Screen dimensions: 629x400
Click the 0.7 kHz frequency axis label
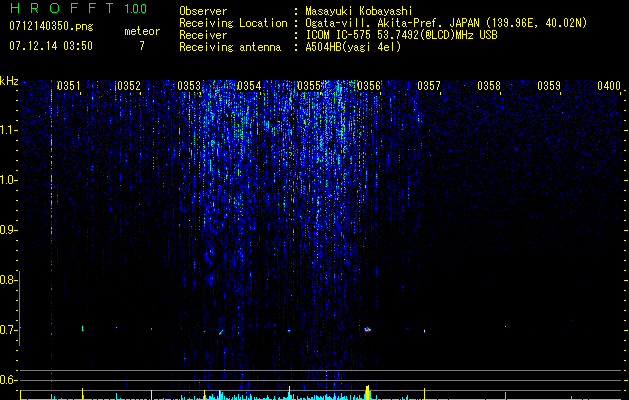point(9,330)
